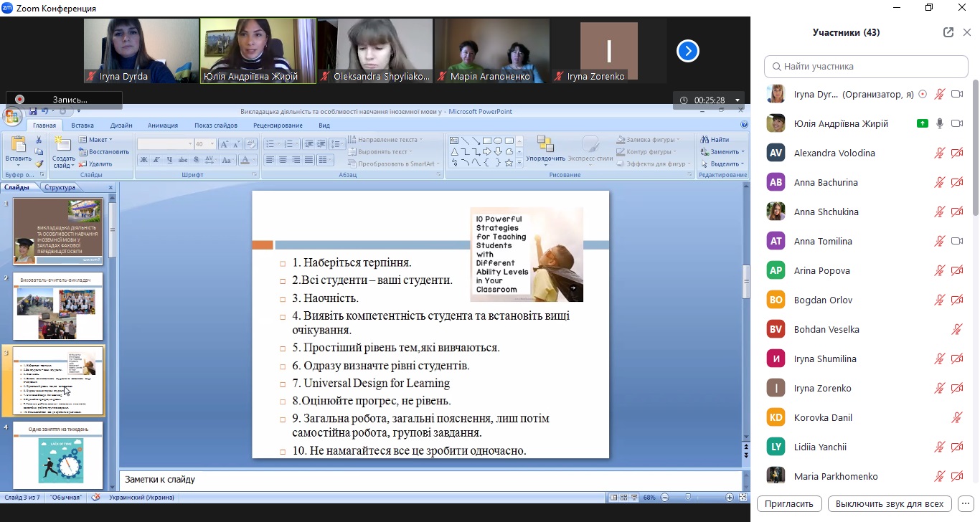Screen dimensions: 980x522
Task: Click the next video thumbnails arrow
Action: pos(687,51)
